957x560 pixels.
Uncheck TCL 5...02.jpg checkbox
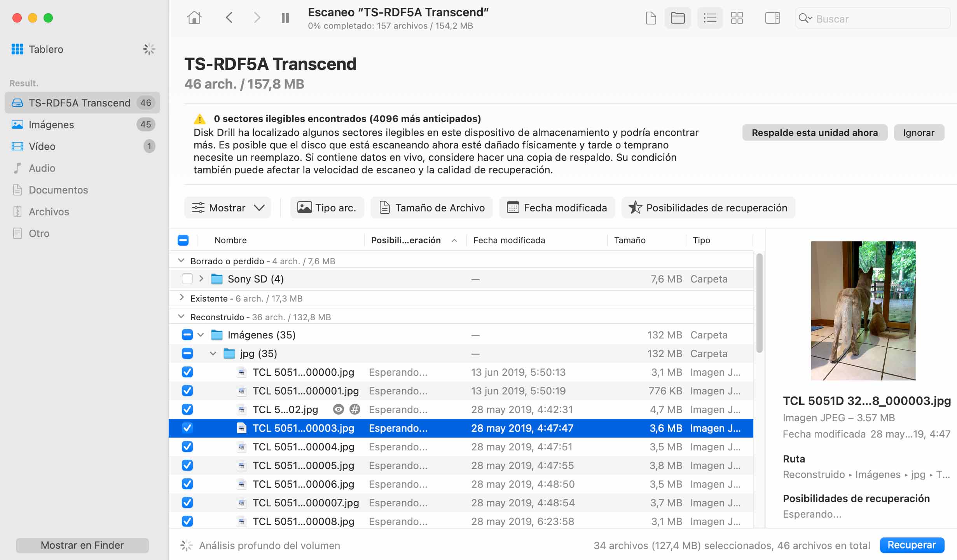pos(187,409)
